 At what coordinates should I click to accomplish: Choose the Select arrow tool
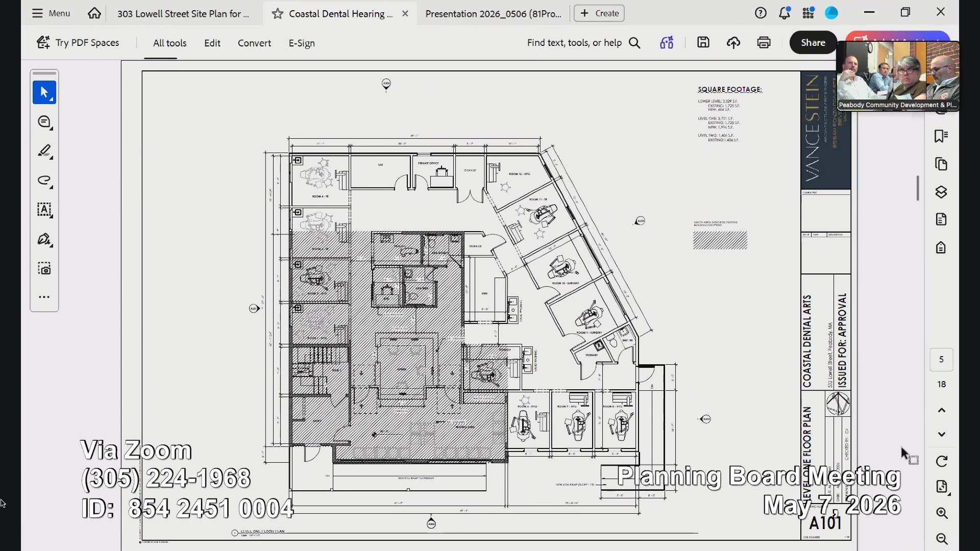click(x=44, y=92)
